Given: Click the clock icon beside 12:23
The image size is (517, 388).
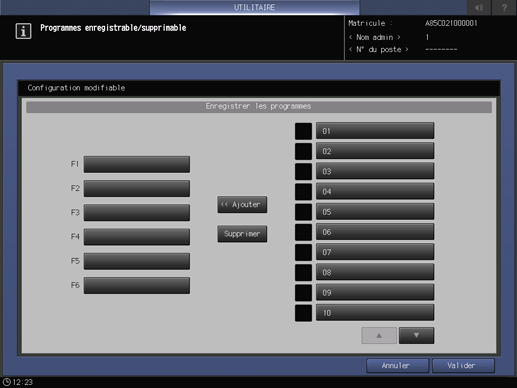Looking at the screenshot, I should pos(7,382).
